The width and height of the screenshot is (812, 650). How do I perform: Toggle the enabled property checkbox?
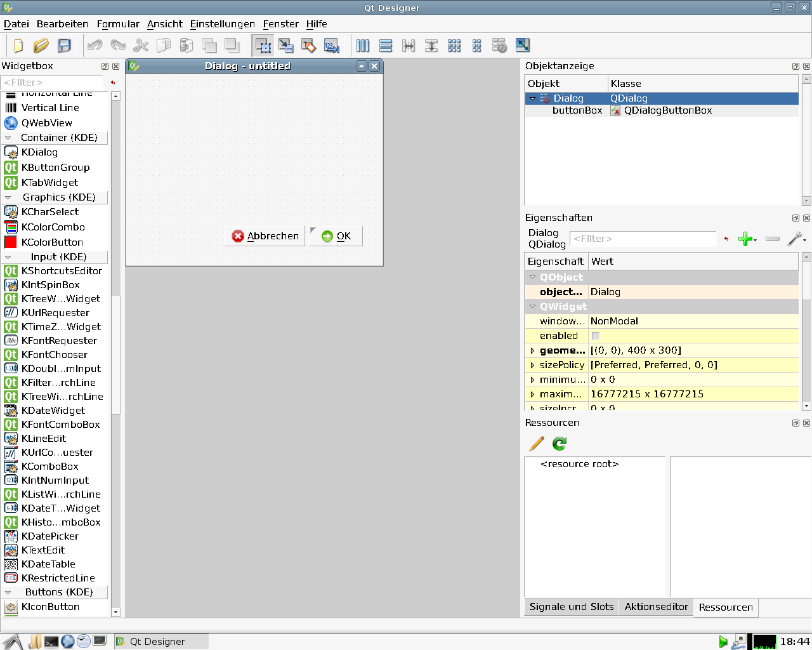(x=595, y=336)
